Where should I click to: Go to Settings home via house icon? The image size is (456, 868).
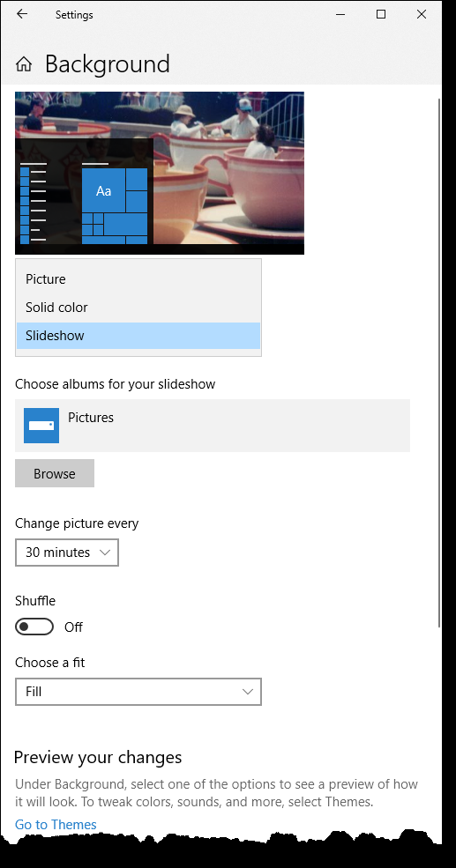pyautogui.click(x=23, y=64)
